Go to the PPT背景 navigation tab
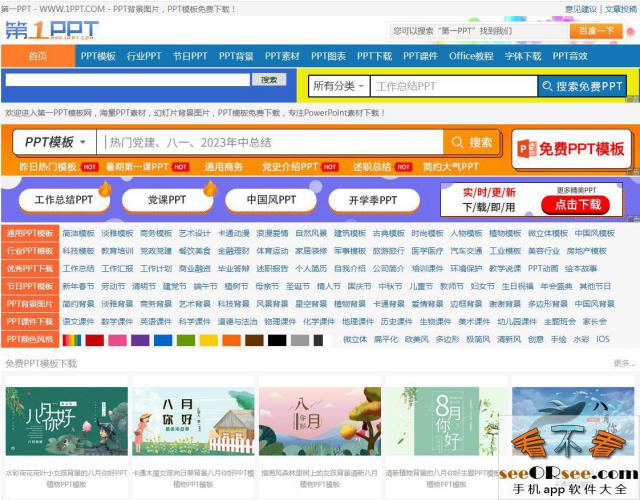This screenshot has height=500, width=640. [x=236, y=56]
